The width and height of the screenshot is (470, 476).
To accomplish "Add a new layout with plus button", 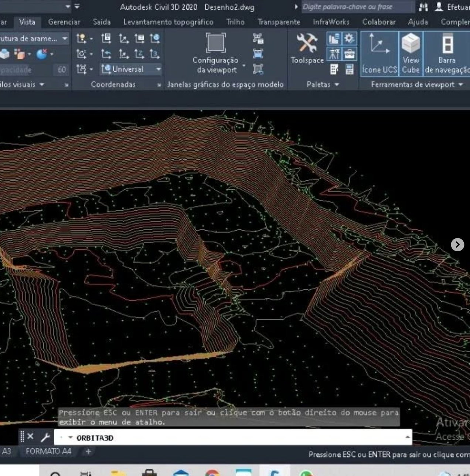I will tap(88, 451).
